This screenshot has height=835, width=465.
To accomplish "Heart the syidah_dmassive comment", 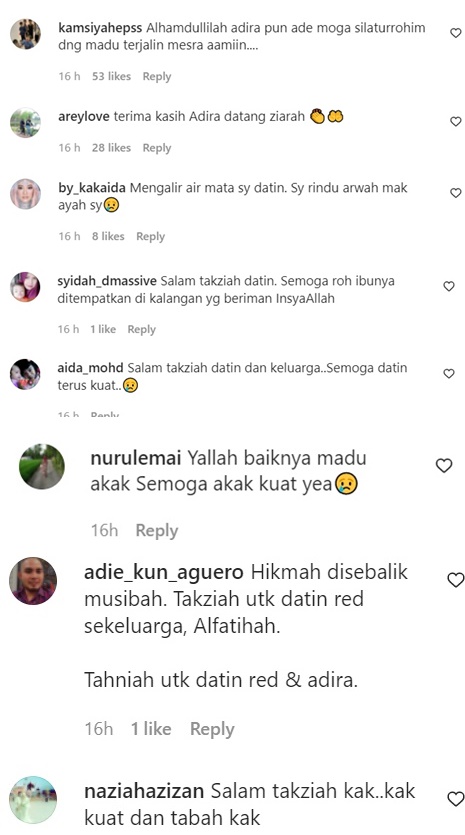I will pos(449,286).
